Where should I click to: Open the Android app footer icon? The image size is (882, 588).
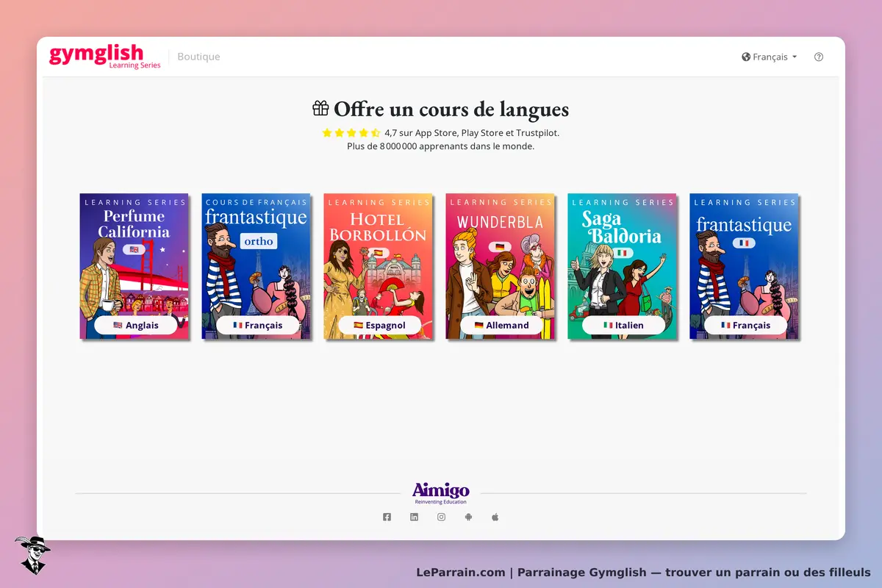(468, 517)
